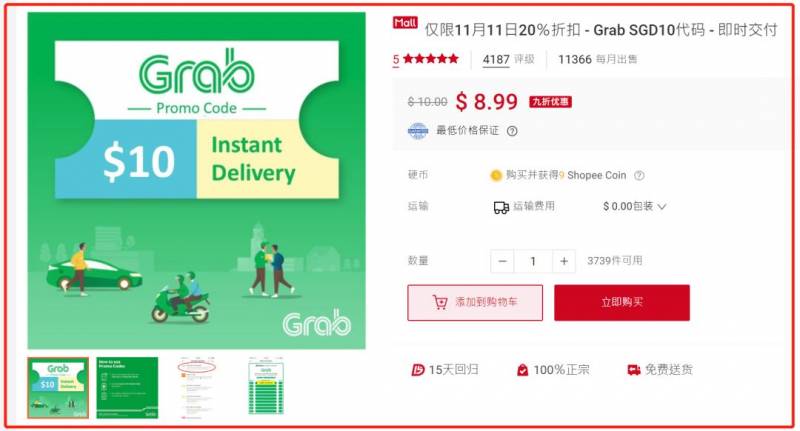Click 添加到购物车 add to cart button
The image size is (800, 431).
click(x=475, y=303)
